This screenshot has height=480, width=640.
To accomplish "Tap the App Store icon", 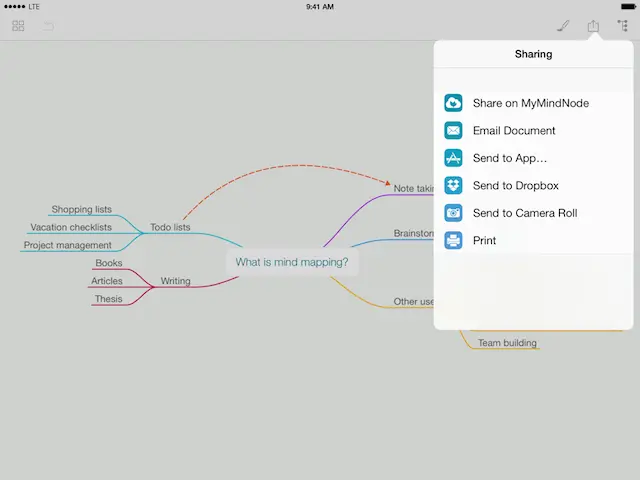I will (453, 158).
